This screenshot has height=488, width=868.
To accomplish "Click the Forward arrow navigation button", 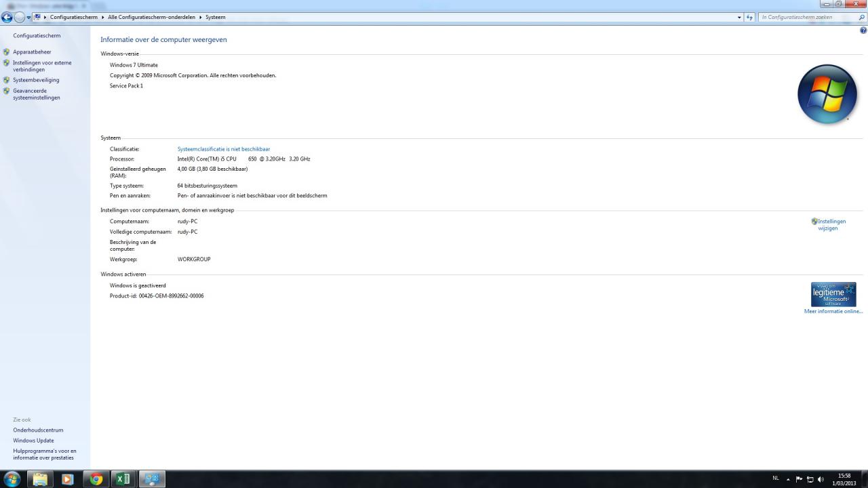I will [20, 17].
